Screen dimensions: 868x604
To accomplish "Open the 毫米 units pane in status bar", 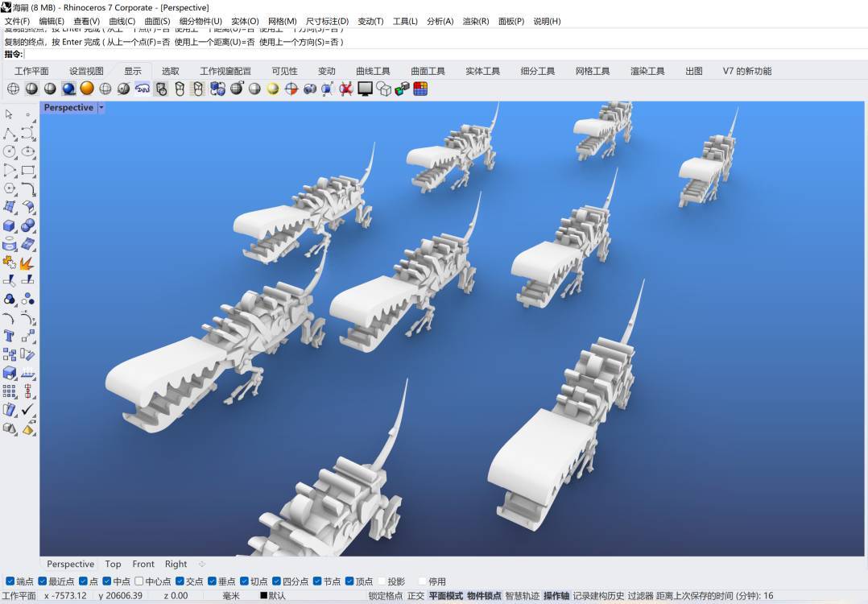I will click(231, 596).
